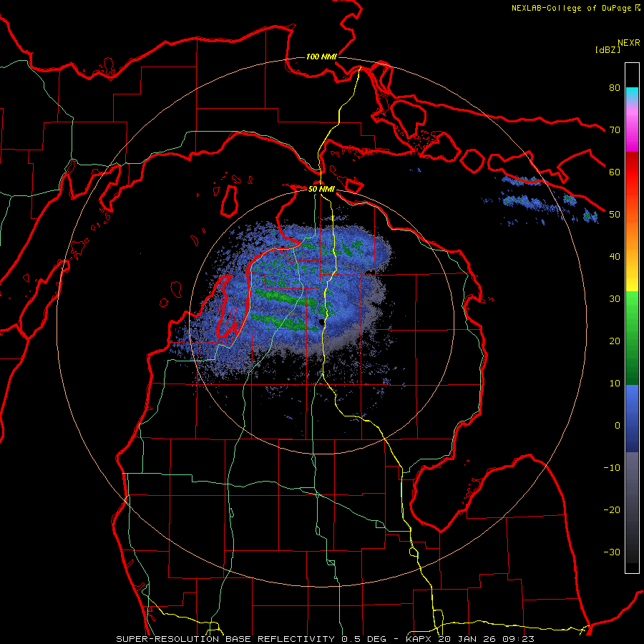Click the Super-Resolution Base Reflectivity caption
Viewport: 644px width, 644px height.
(325, 639)
